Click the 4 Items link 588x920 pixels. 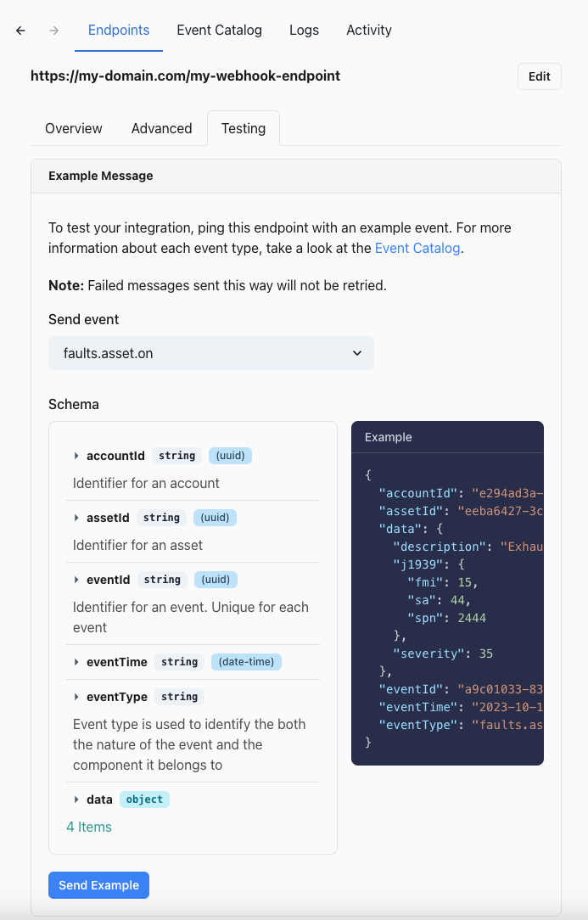(89, 827)
